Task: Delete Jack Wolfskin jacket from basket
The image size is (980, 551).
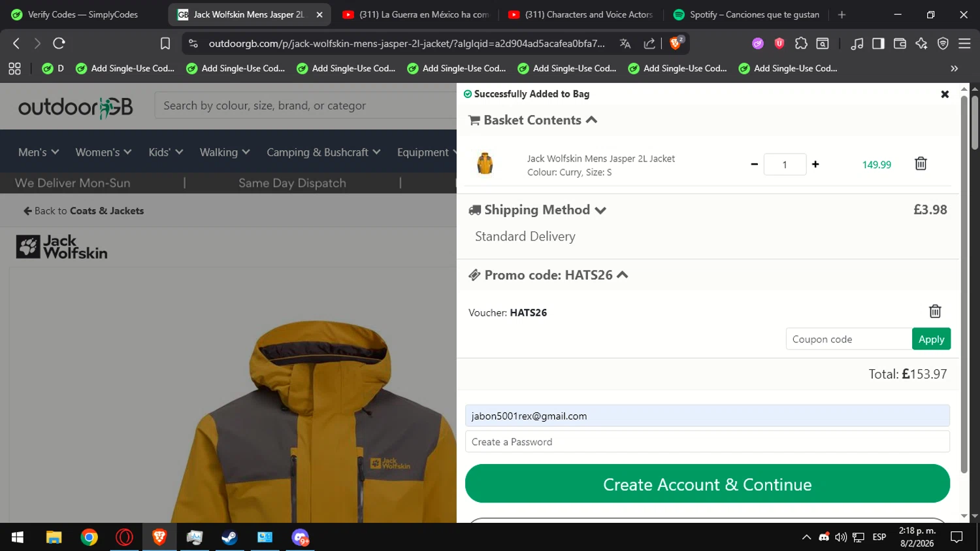Action: pyautogui.click(x=921, y=163)
